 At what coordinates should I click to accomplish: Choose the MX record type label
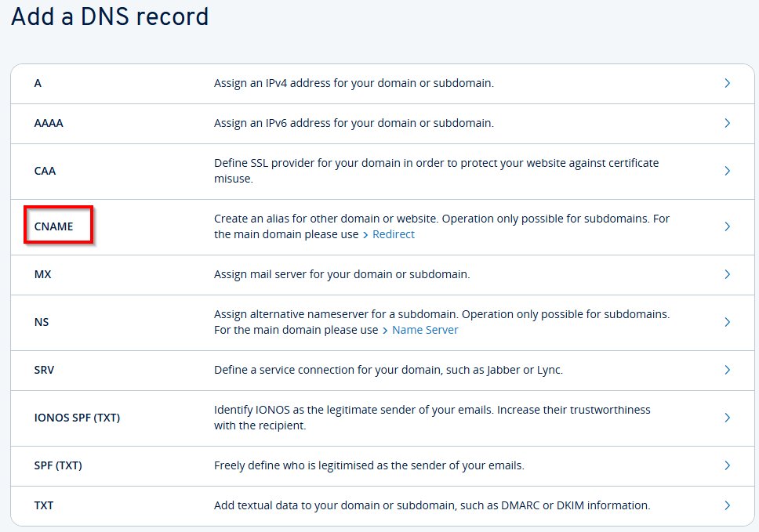point(42,274)
